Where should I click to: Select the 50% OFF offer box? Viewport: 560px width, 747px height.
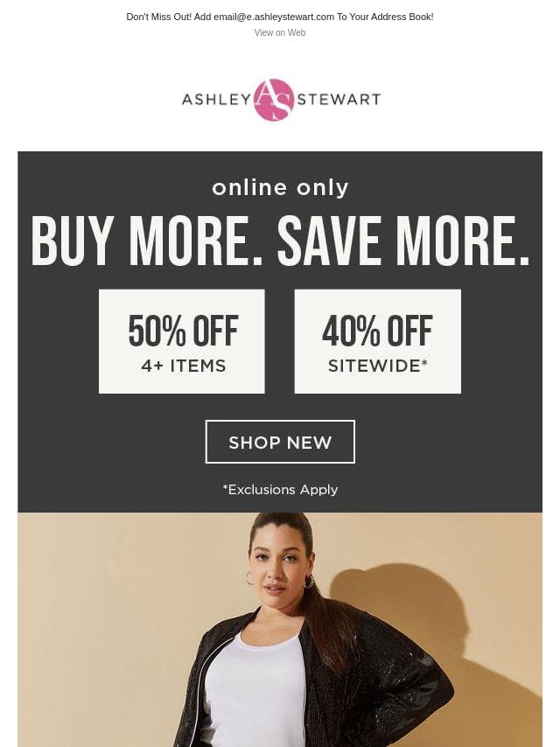[182, 341]
